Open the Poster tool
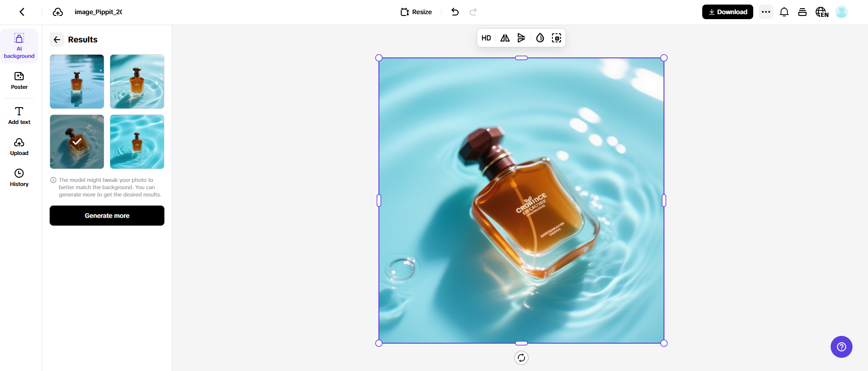Screen dimensions: 868x371 [x=19, y=81]
